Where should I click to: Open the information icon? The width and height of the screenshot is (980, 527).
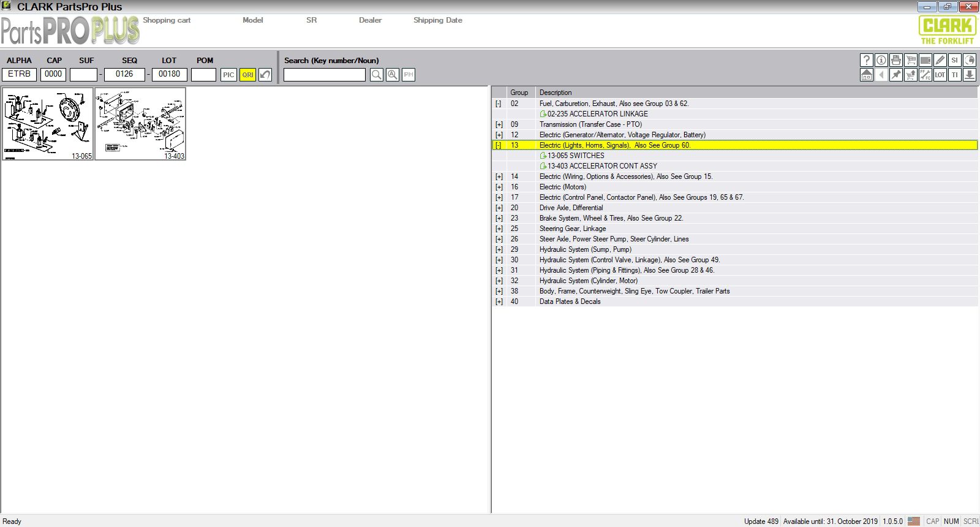click(881, 60)
